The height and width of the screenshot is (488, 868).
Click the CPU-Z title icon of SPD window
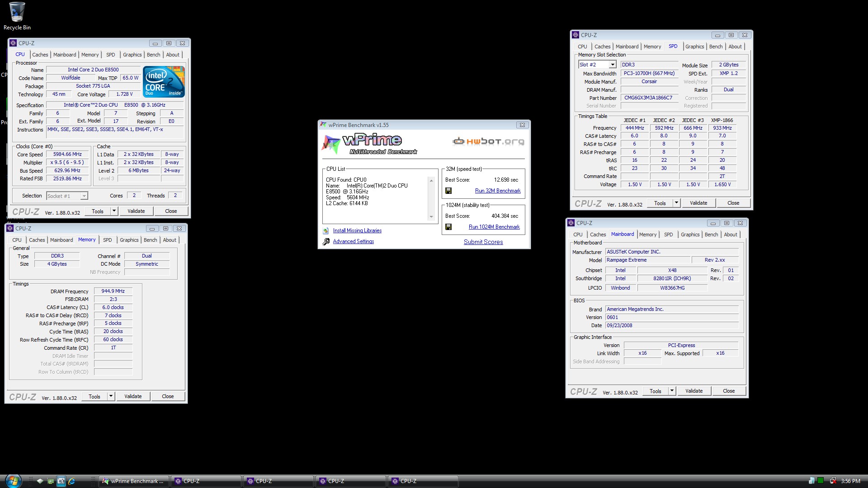(x=576, y=35)
